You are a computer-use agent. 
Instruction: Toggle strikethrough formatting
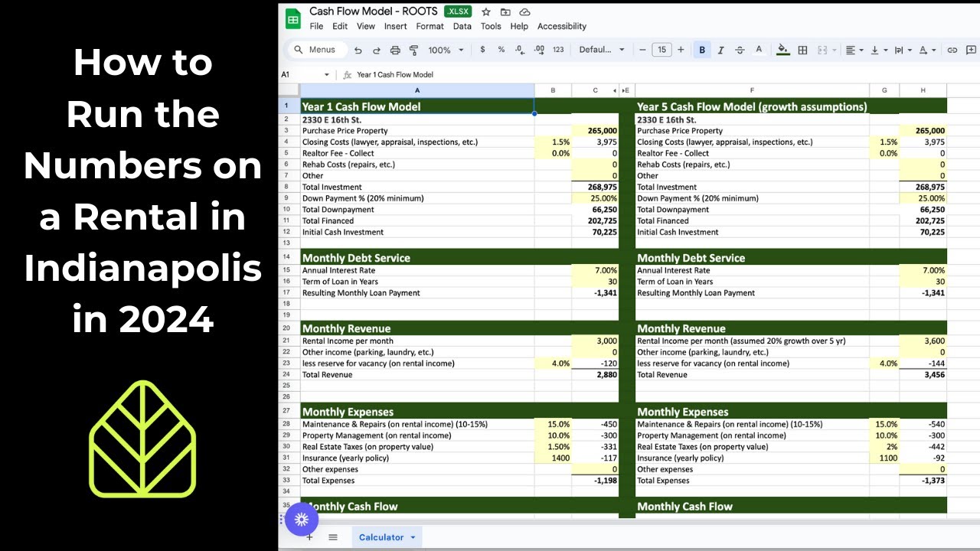pos(740,50)
